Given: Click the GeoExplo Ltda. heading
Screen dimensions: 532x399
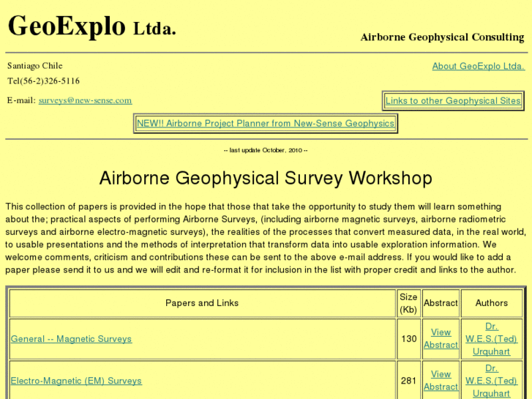Looking at the screenshot, I should click(x=92, y=26).
